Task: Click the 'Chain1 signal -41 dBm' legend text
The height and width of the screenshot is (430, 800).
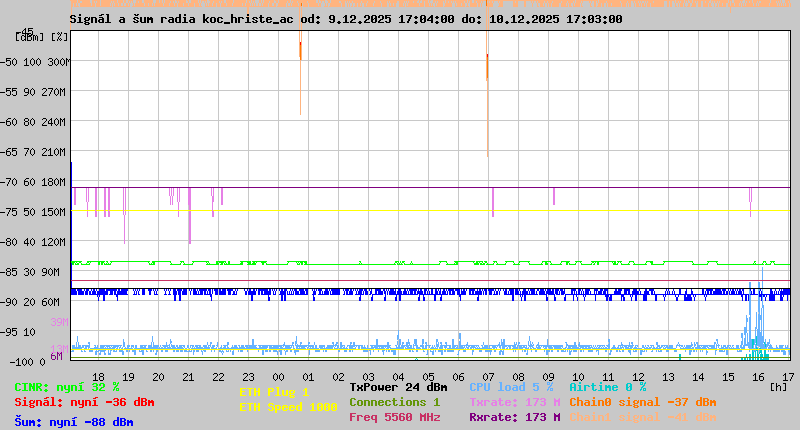Action: point(643,417)
